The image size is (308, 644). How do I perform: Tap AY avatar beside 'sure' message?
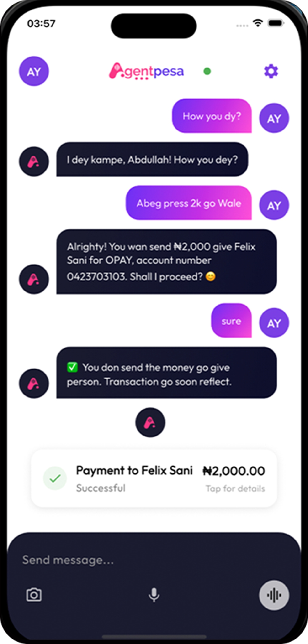pyautogui.click(x=274, y=323)
